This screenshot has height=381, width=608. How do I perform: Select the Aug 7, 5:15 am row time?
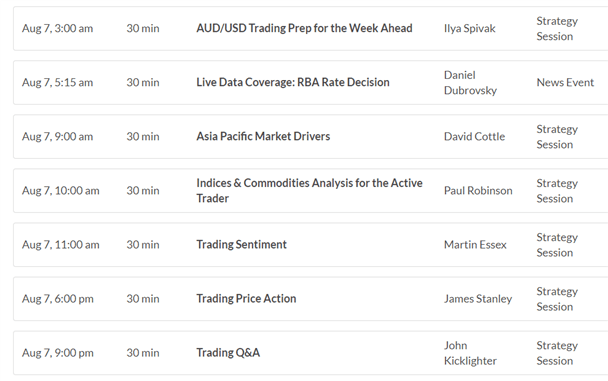pos(57,82)
